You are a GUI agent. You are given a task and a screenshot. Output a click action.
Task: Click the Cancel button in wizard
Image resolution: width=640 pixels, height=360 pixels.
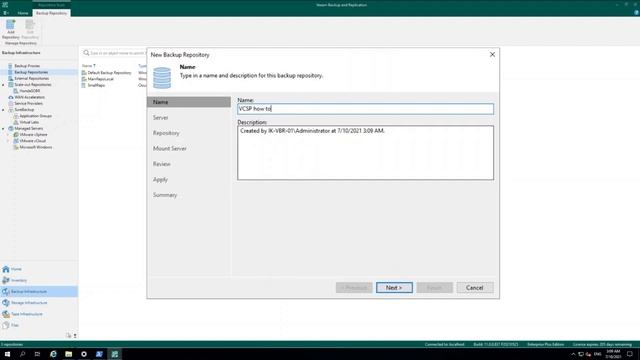pos(475,288)
